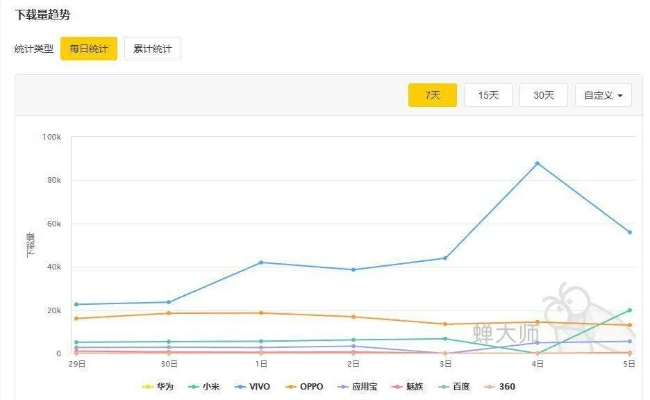The height and width of the screenshot is (400, 650).
Task: Click the OPPO data point on 30日
Action: pyautogui.click(x=169, y=313)
